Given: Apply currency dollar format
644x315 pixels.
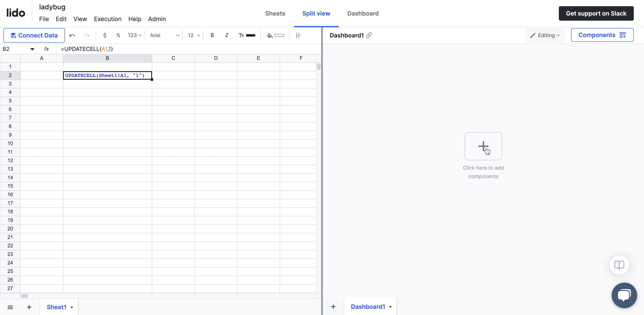Looking at the screenshot, I should point(105,35).
